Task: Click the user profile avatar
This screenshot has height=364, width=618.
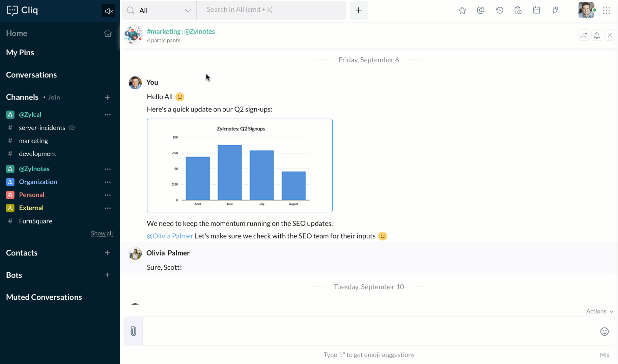Action: tap(586, 10)
